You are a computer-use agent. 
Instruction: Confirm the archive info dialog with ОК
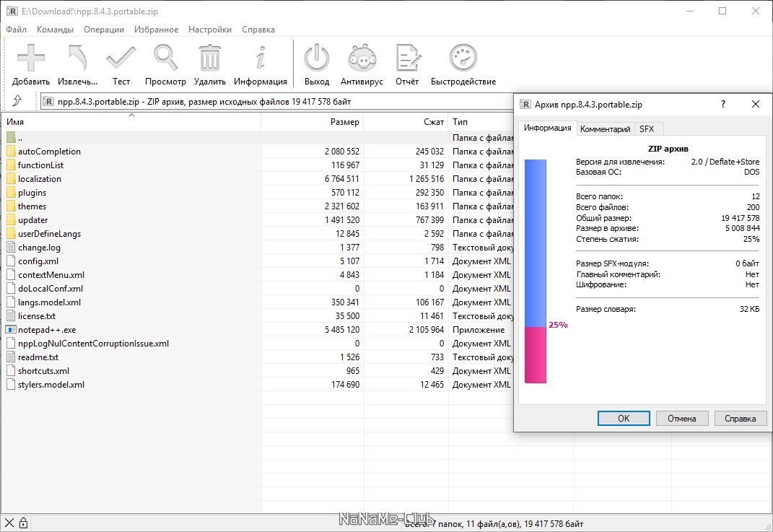pyautogui.click(x=624, y=418)
